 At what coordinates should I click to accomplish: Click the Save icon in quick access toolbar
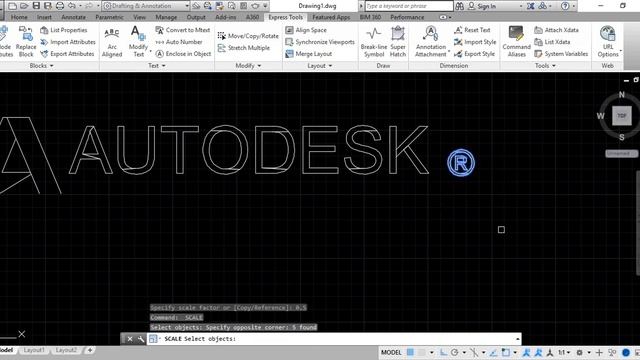point(36,6)
